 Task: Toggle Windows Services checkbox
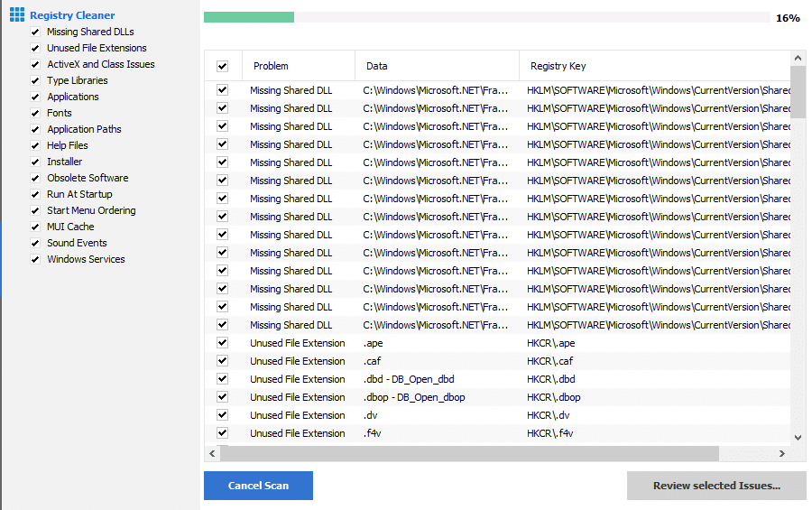(x=35, y=259)
